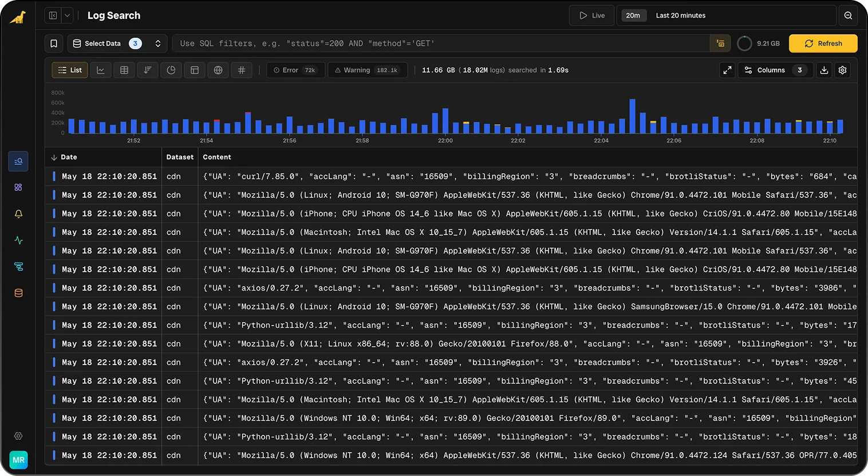This screenshot has height=476, width=868.
Task: Click the Dataset column header
Action: tap(180, 157)
